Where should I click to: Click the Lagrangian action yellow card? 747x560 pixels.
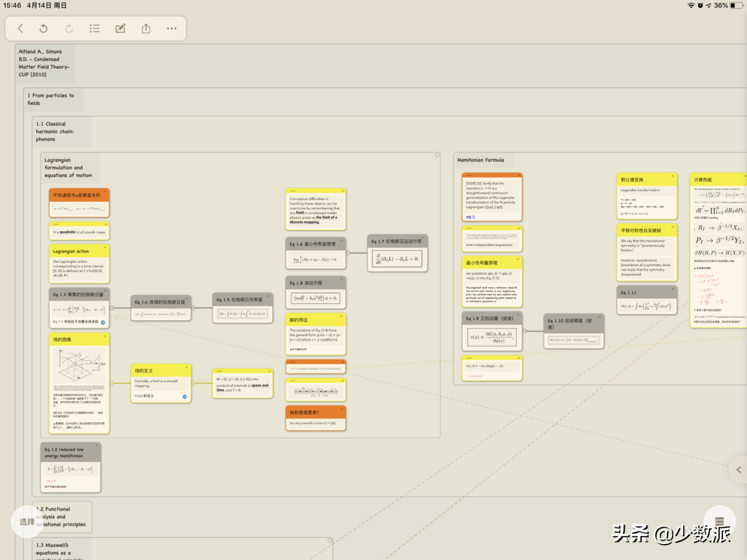click(x=79, y=264)
